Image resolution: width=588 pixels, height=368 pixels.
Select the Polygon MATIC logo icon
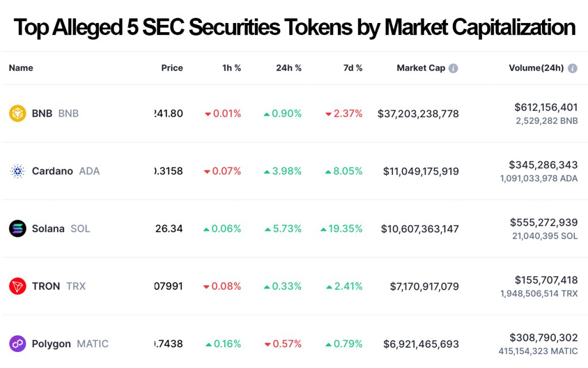pyautogui.click(x=18, y=343)
